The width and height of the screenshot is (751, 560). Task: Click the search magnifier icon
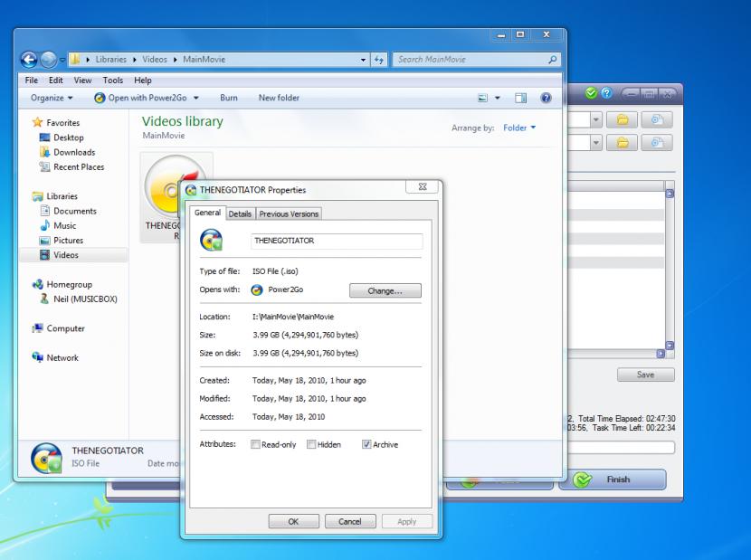coord(552,60)
